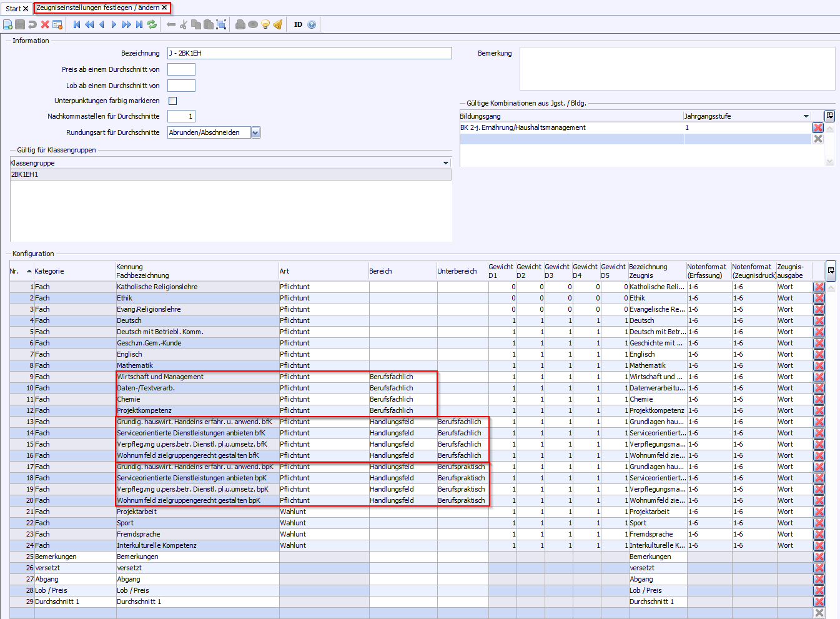
Task: Click the Bildungsgang table's vertical scrollbar
Action: point(829,144)
